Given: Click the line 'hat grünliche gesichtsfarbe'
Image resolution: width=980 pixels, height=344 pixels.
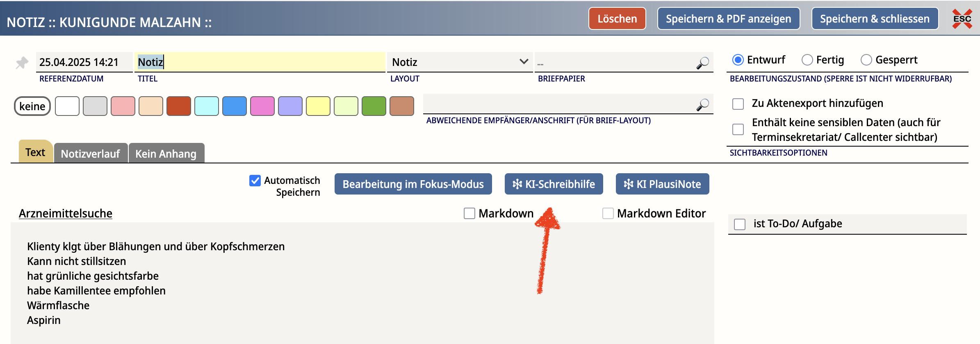Looking at the screenshot, I should coord(93,276).
